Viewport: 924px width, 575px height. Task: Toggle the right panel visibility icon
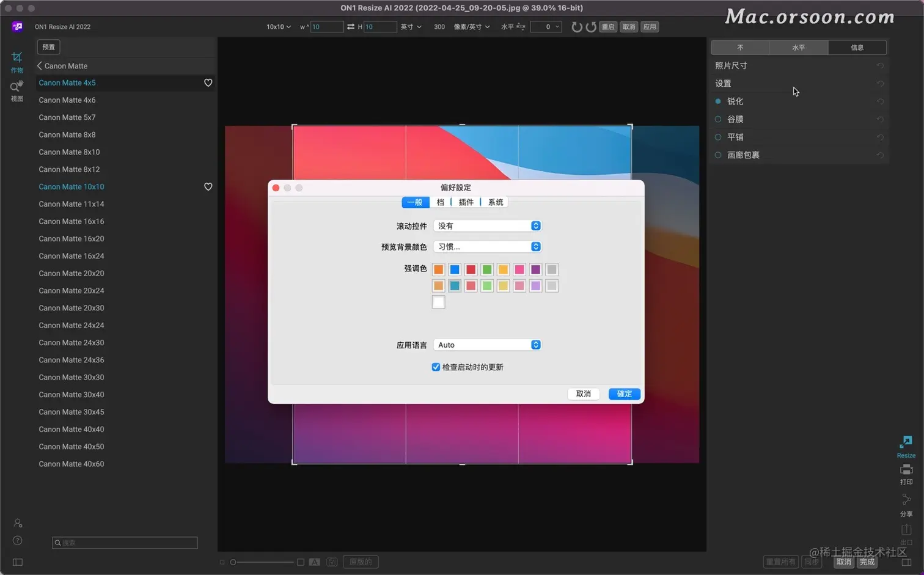point(906,562)
